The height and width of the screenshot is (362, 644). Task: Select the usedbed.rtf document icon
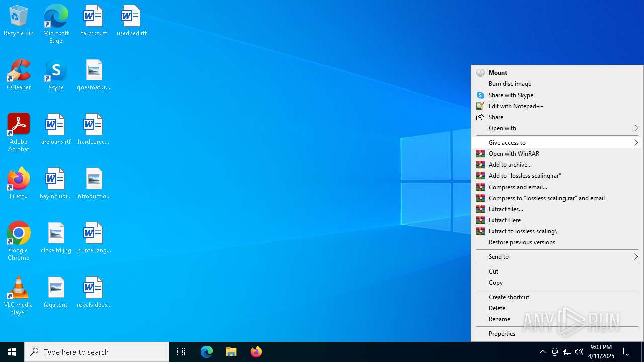click(x=131, y=21)
